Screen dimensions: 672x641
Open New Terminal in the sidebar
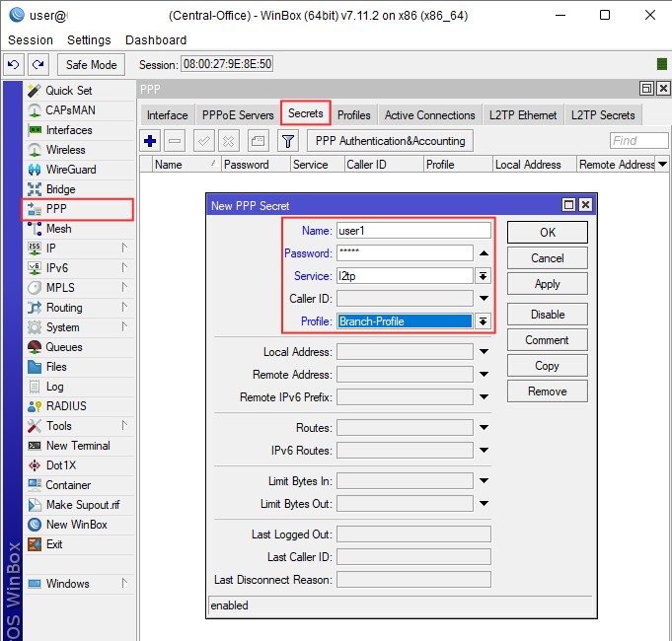(78, 446)
